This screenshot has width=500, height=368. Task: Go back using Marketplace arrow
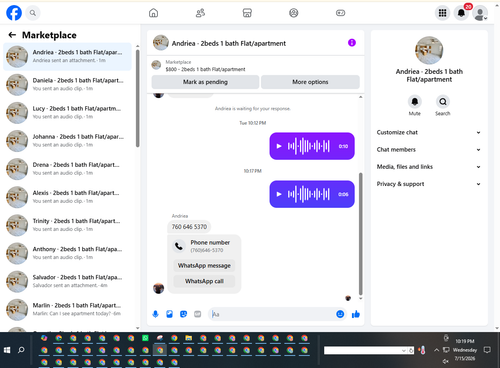(12, 35)
